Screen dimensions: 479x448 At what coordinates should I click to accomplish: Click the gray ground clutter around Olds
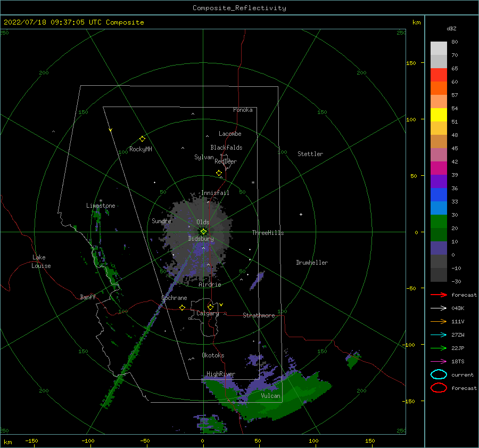[199, 239]
